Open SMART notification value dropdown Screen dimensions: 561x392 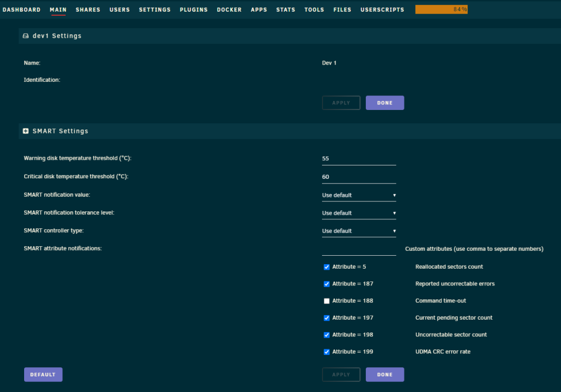point(359,195)
